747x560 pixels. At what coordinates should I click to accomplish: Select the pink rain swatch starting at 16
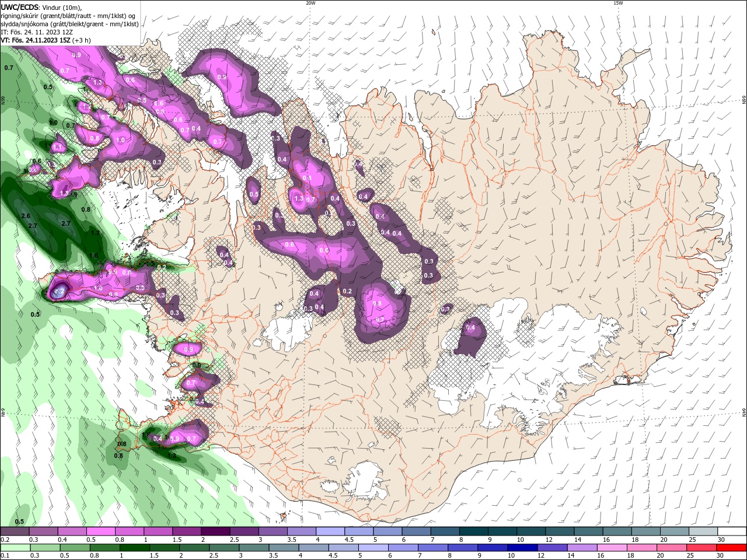pyautogui.click(x=612, y=548)
